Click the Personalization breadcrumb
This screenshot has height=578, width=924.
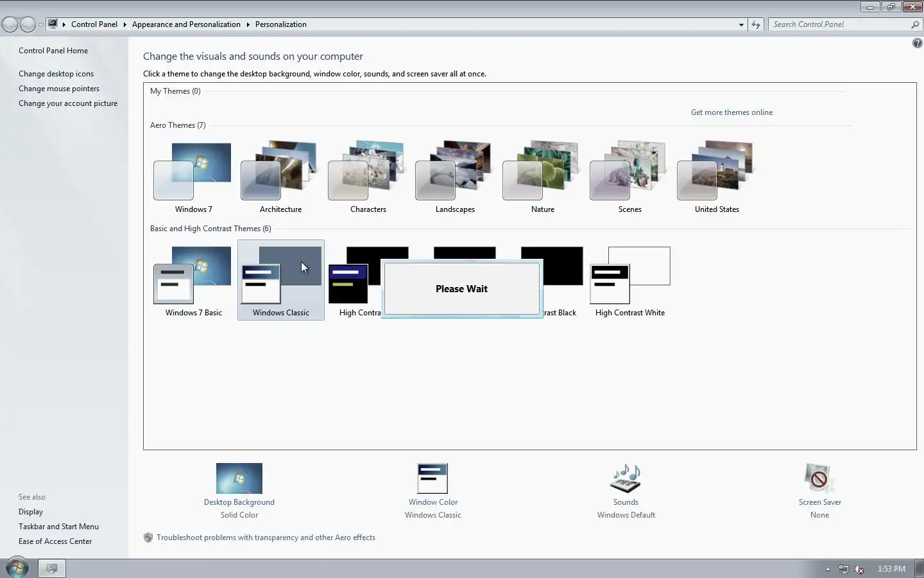click(281, 24)
